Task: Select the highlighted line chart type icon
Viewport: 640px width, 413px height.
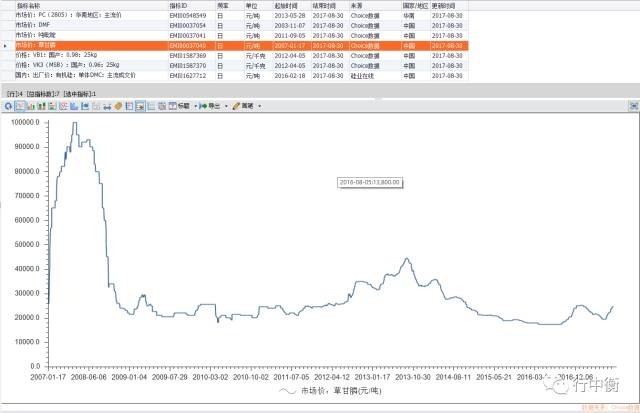Action: click(x=20, y=106)
